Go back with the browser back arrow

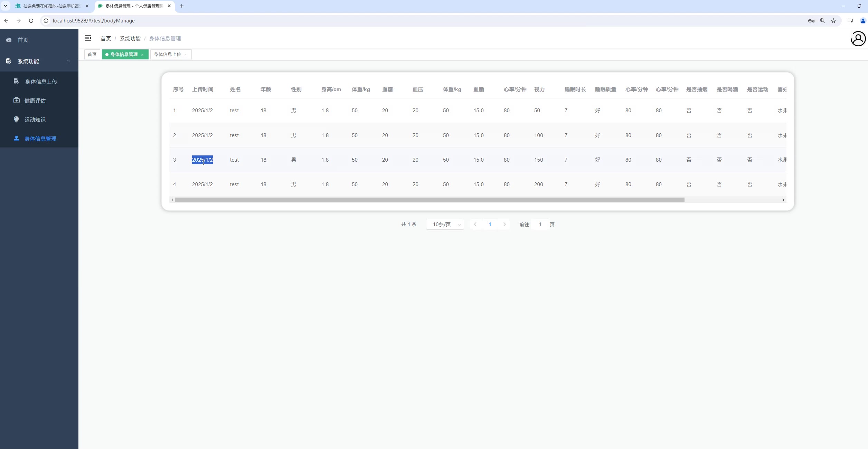[6, 21]
